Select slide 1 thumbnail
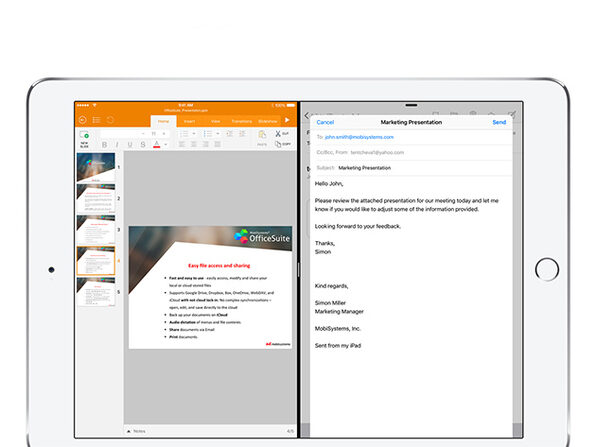The image size is (596, 447). coord(96,167)
